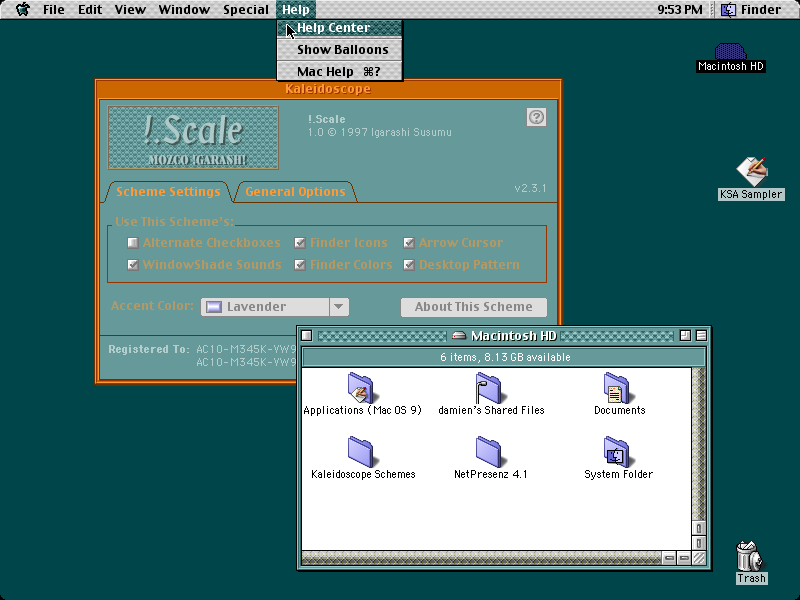Open the Edit menu
This screenshot has width=800, height=600.
(90, 10)
